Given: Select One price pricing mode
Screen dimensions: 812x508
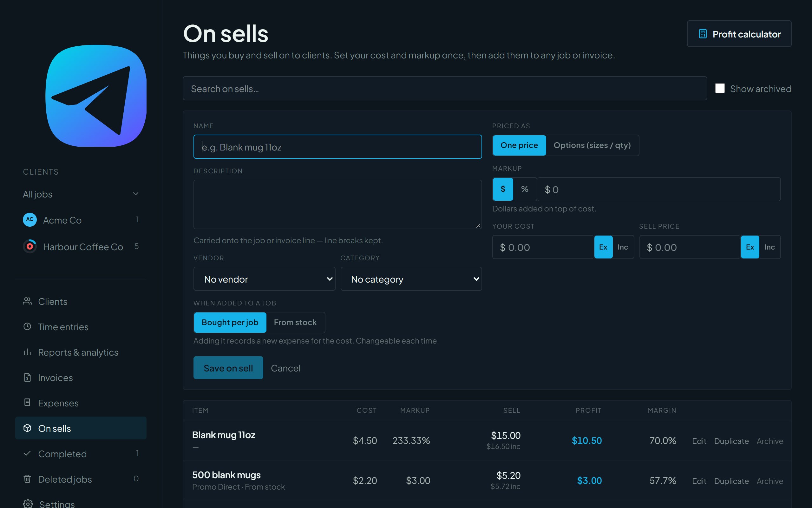Looking at the screenshot, I should pos(519,145).
